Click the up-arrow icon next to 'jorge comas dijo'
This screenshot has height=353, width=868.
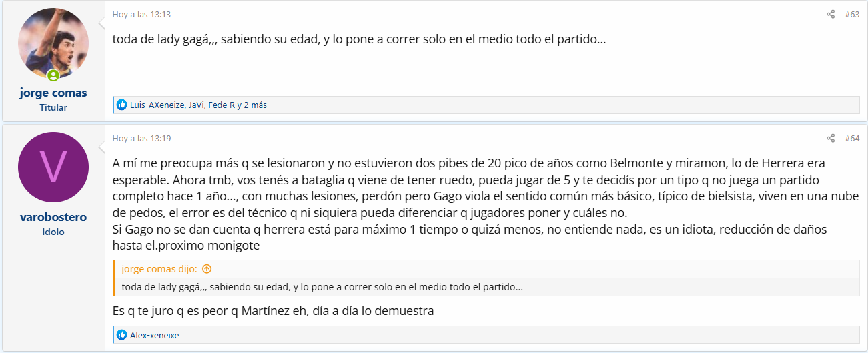207,269
